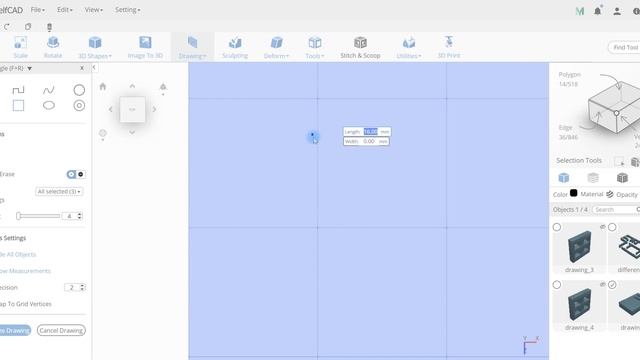This screenshot has height=360, width=640.
Task: Toggle Snap To Grid Vertices
Action: point(26,304)
